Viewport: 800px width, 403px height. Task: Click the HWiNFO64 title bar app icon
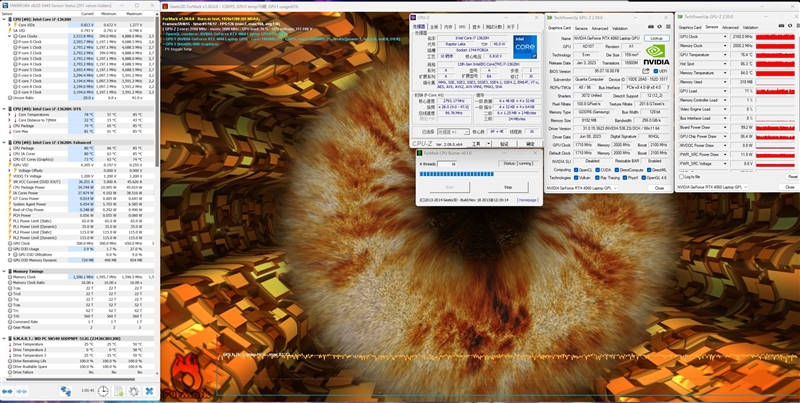click(5, 5)
